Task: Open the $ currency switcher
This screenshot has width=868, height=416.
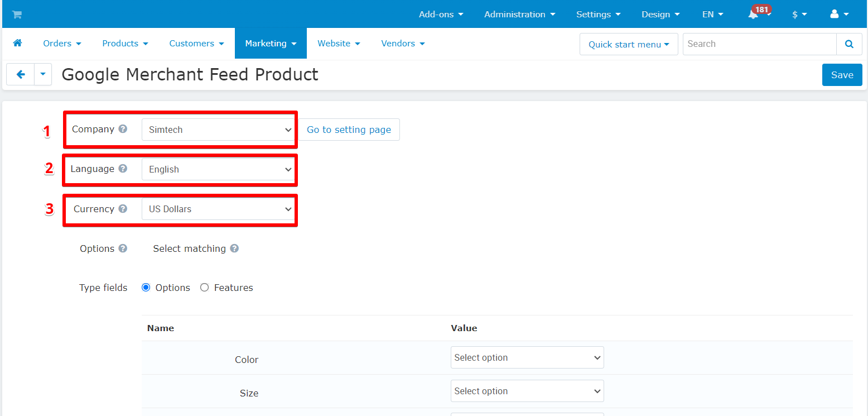Action: pos(799,15)
